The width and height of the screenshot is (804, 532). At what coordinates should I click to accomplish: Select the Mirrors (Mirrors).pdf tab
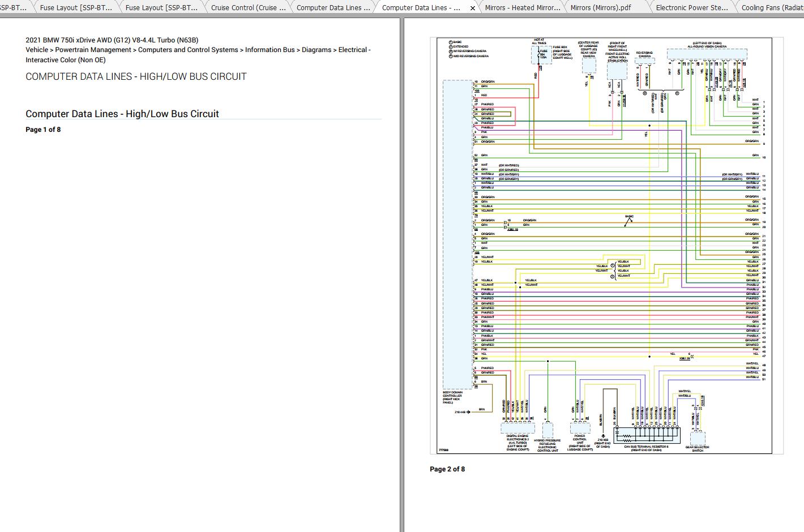600,8
